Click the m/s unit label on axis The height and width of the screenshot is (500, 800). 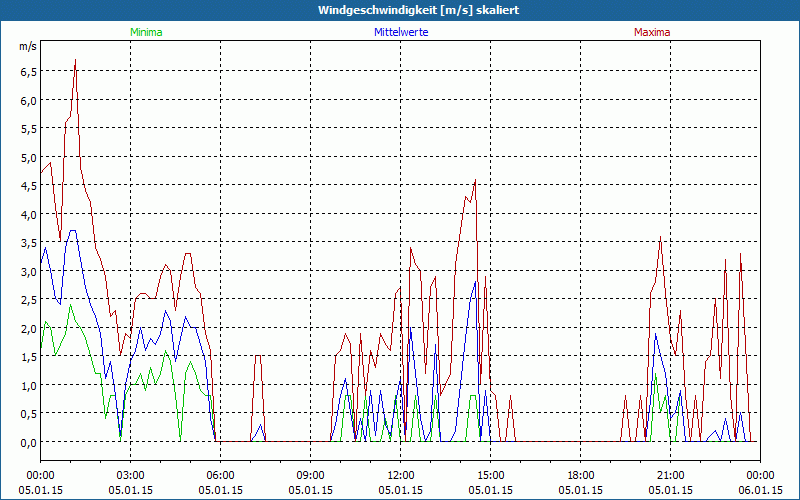[28, 46]
